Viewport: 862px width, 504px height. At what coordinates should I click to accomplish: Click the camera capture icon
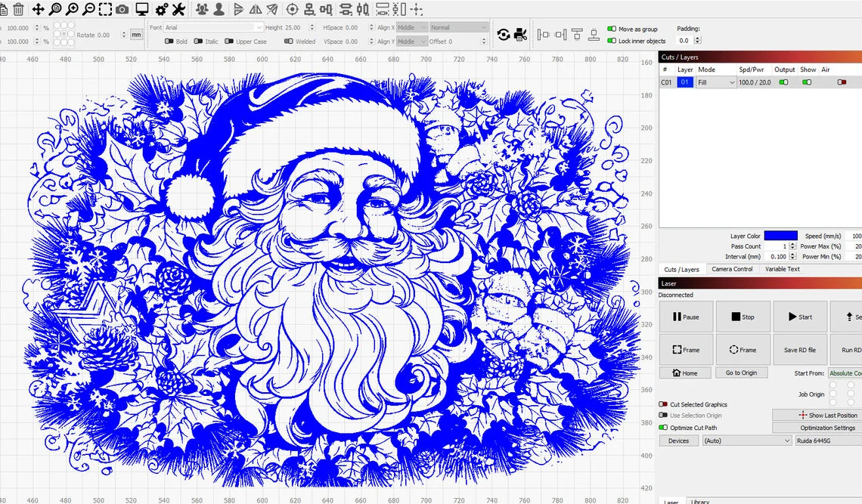122,9
